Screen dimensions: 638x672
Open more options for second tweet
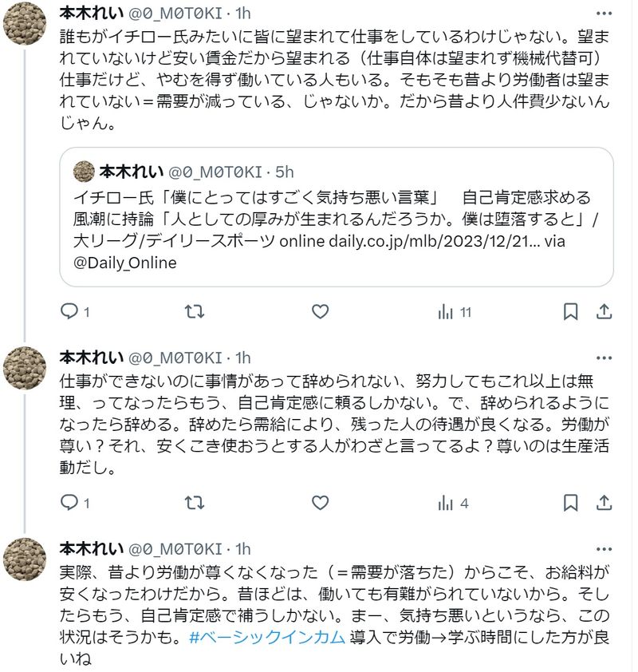pyautogui.click(x=605, y=357)
